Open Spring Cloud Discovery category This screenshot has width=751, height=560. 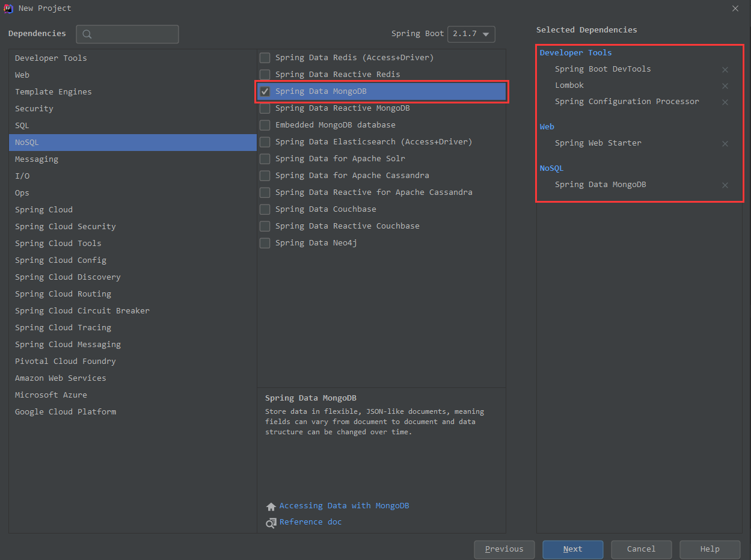[x=133, y=277]
